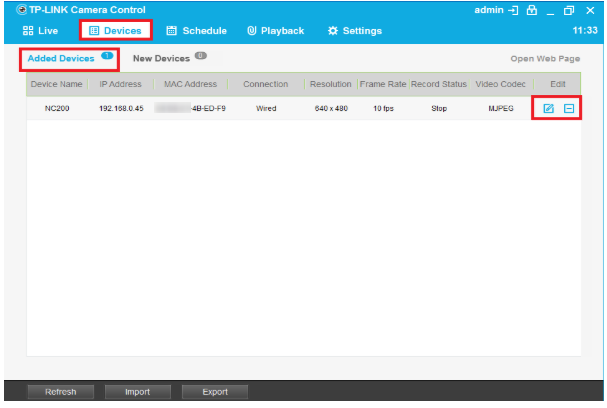Viewport: 607px width, 408px height.
Task: Click the TP-LINK camera logo icon
Action: click(21, 10)
